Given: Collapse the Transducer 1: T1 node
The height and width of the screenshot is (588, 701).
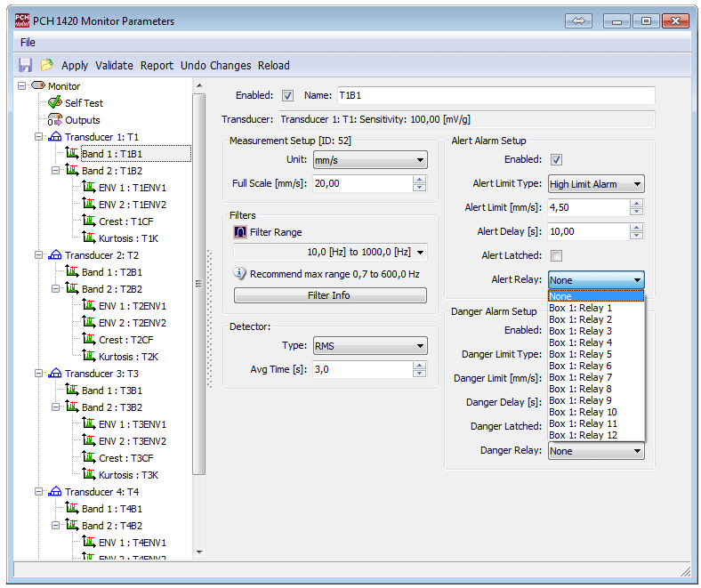Looking at the screenshot, I should [x=38, y=137].
